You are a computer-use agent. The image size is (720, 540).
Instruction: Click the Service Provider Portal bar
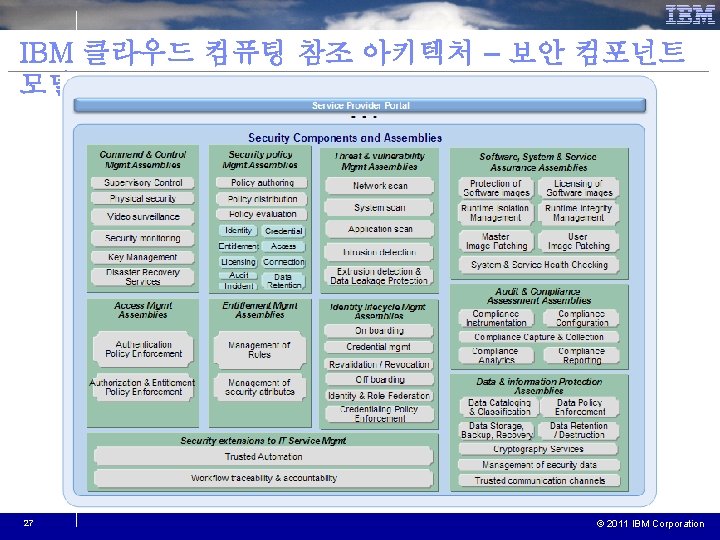point(360,105)
